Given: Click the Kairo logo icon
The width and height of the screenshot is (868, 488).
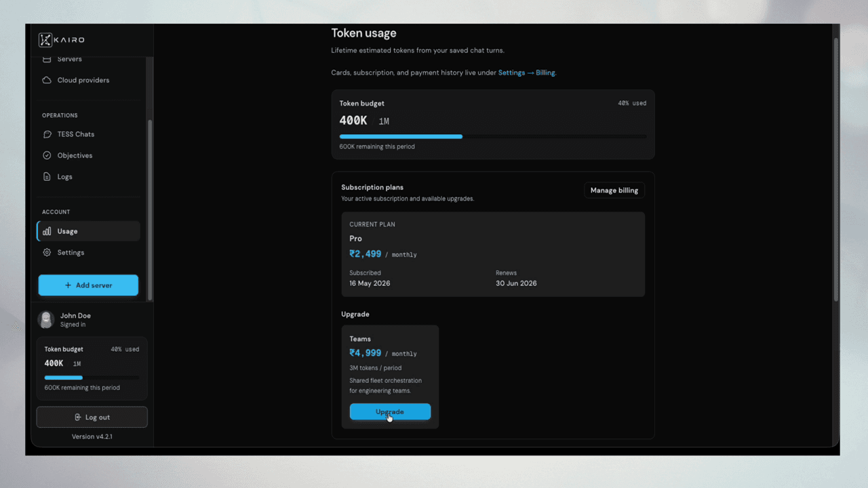Looking at the screenshot, I should click(45, 40).
